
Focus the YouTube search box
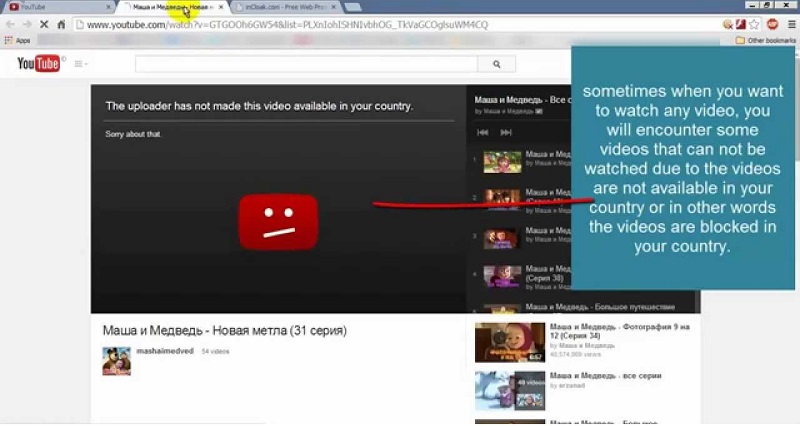[x=306, y=64]
